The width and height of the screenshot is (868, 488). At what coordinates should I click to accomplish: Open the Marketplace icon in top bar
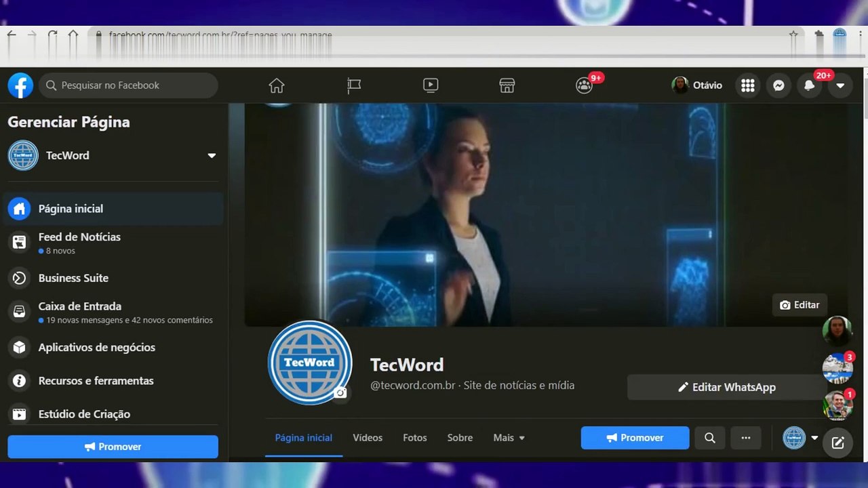[x=507, y=85]
